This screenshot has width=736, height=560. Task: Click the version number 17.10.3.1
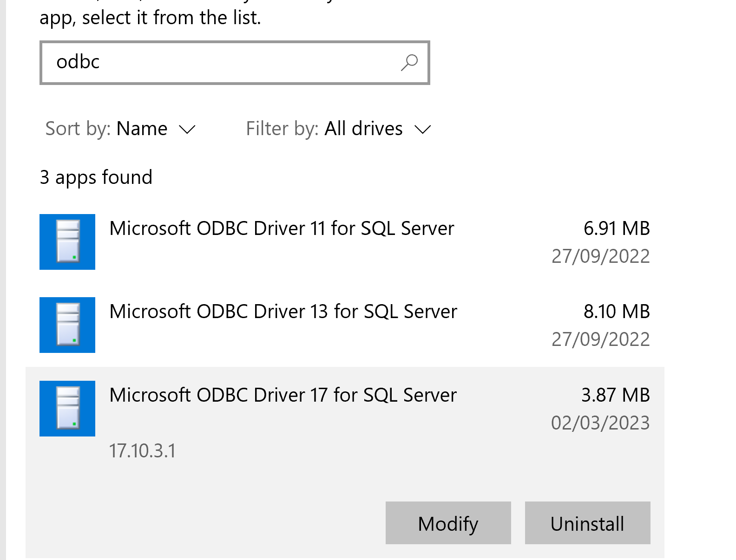pyautogui.click(x=142, y=451)
